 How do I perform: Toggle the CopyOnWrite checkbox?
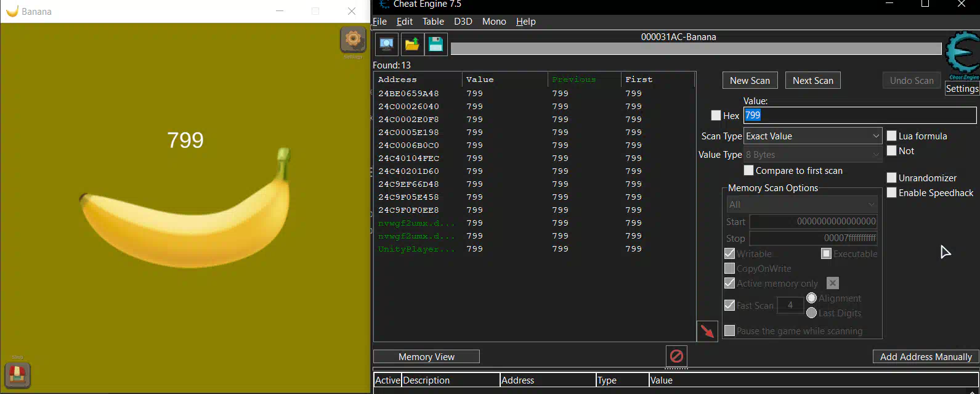(x=729, y=268)
